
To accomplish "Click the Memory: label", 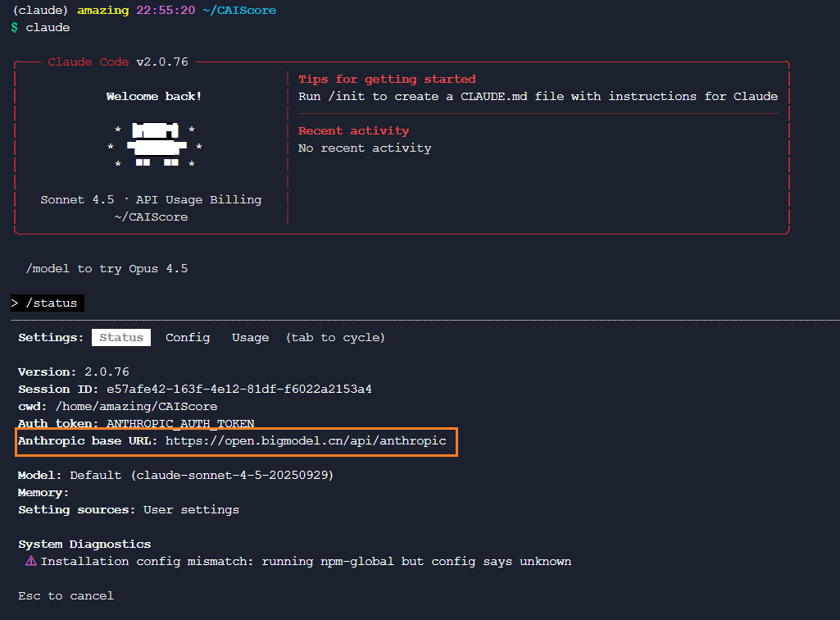I will [43, 492].
